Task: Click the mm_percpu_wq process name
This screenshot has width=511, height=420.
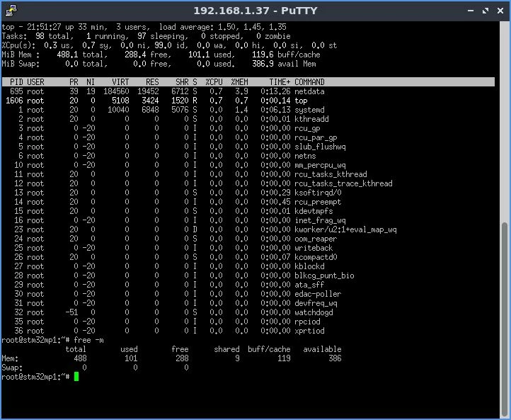Action: tap(320, 165)
